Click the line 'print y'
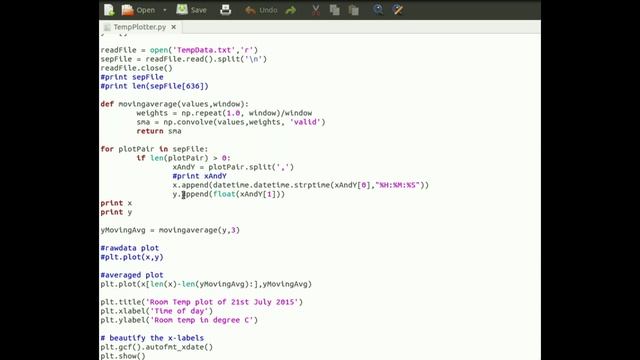 coord(116,212)
